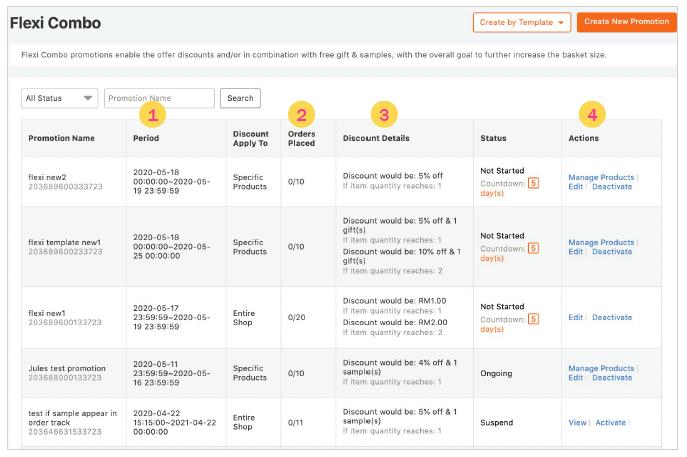View the suspended order track promotion
This screenshot has height=457, width=687.
(577, 423)
